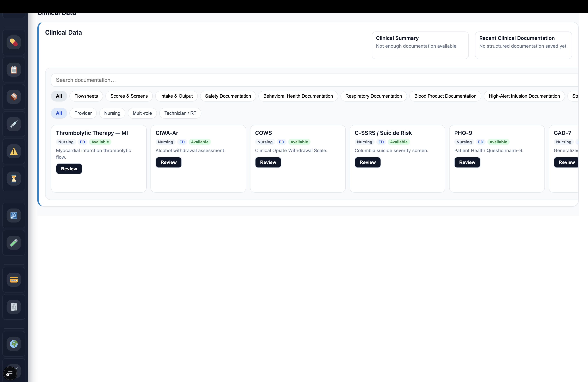Review the COWS assessment
588x382 pixels.
pyautogui.click(x=268, y=162)
